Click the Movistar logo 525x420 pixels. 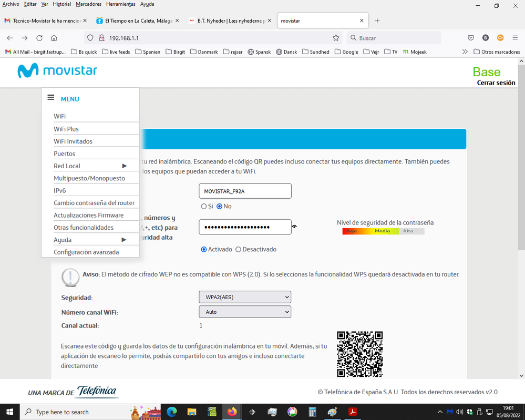(x=58, y=71)
